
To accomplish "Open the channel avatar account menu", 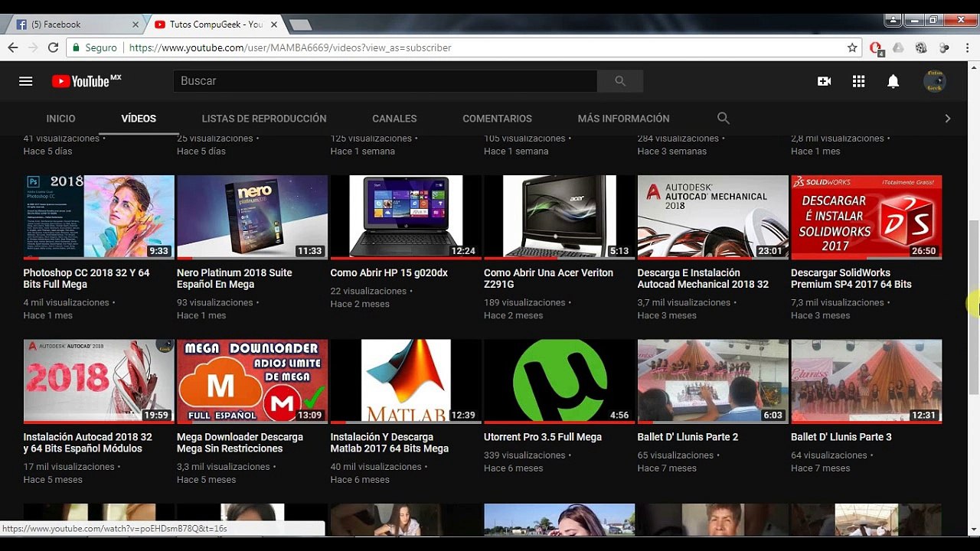I will click(x=934, y=81).
